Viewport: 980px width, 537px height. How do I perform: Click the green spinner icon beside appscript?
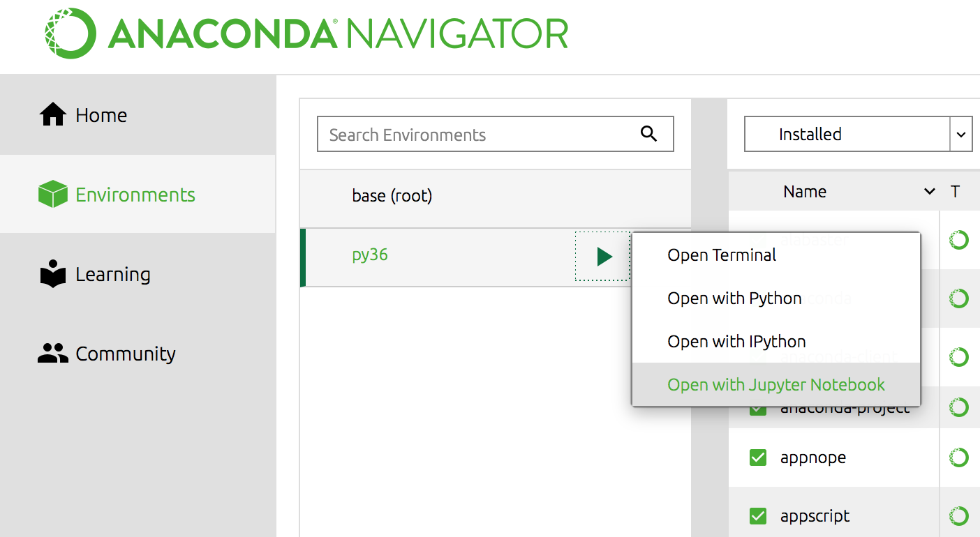tap(959, 516)
